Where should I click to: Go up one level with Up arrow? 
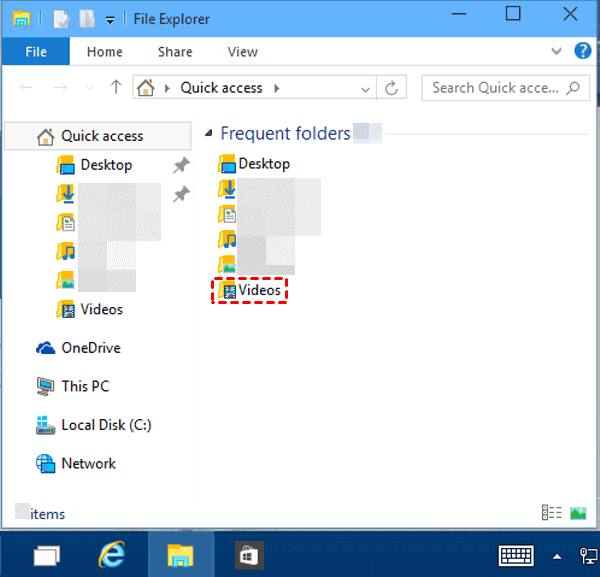coord(116,87)
